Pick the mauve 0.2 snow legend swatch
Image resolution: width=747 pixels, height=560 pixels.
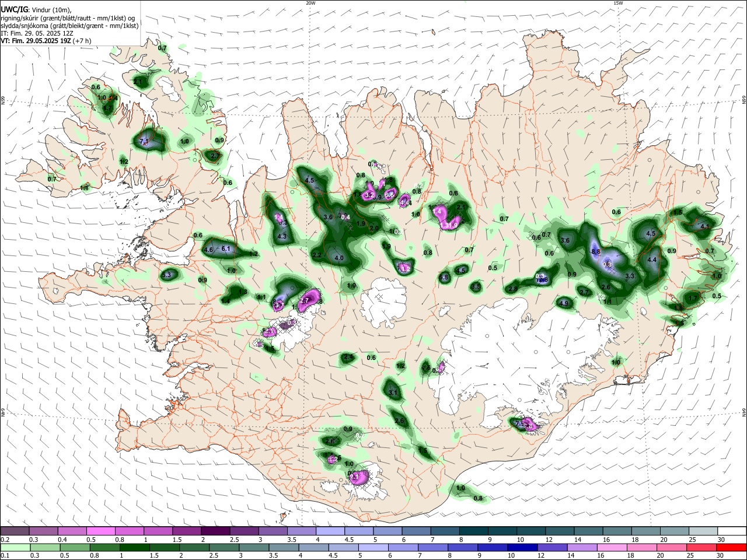(15, 531)
